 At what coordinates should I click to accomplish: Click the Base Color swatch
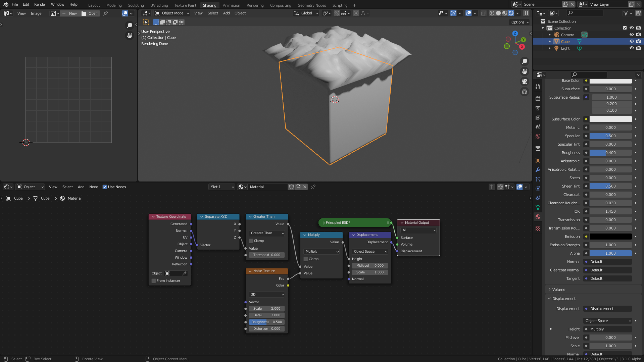[610, 81]
